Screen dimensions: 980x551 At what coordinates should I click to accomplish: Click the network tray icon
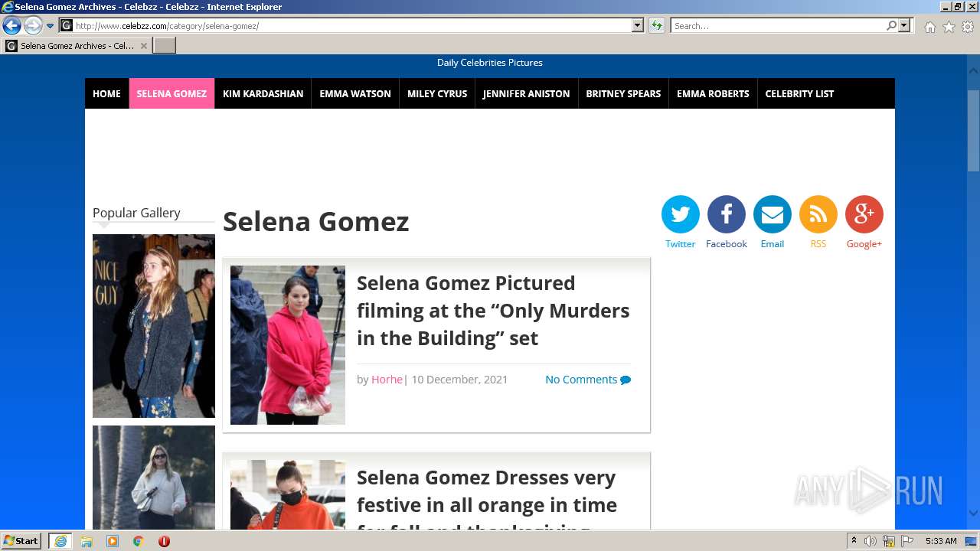(x=889, y=541)
